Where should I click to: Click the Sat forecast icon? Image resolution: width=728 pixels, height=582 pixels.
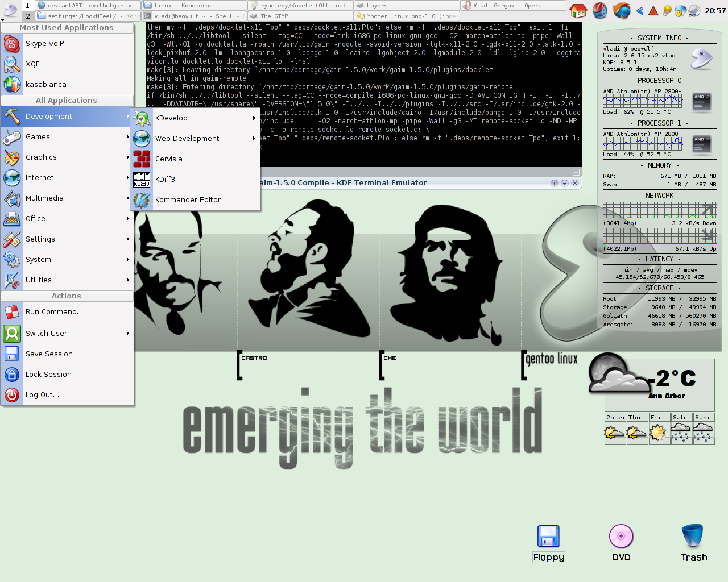(x=681, y=433)
